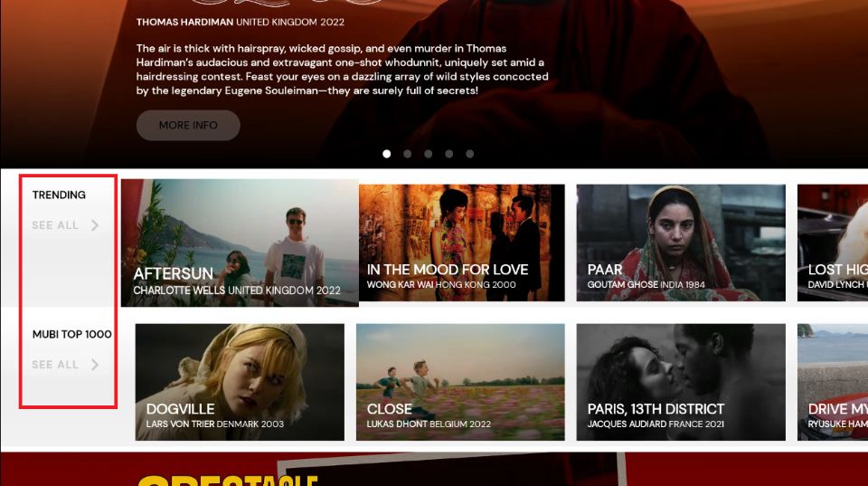Click Thomas Hardiman United Kingdom 2022 text
This screenshot has width=868, height=486.
coord(241,22)
